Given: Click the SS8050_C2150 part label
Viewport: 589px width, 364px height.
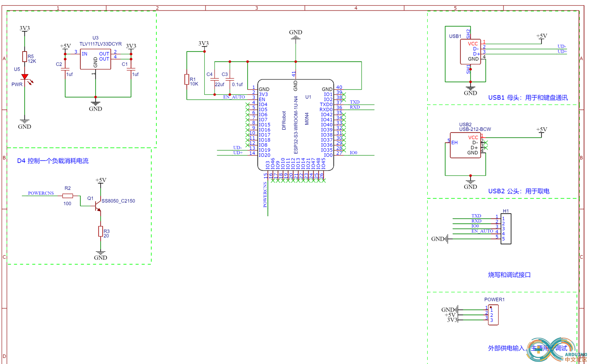Looking at the screenshot, I should (118, 201).
